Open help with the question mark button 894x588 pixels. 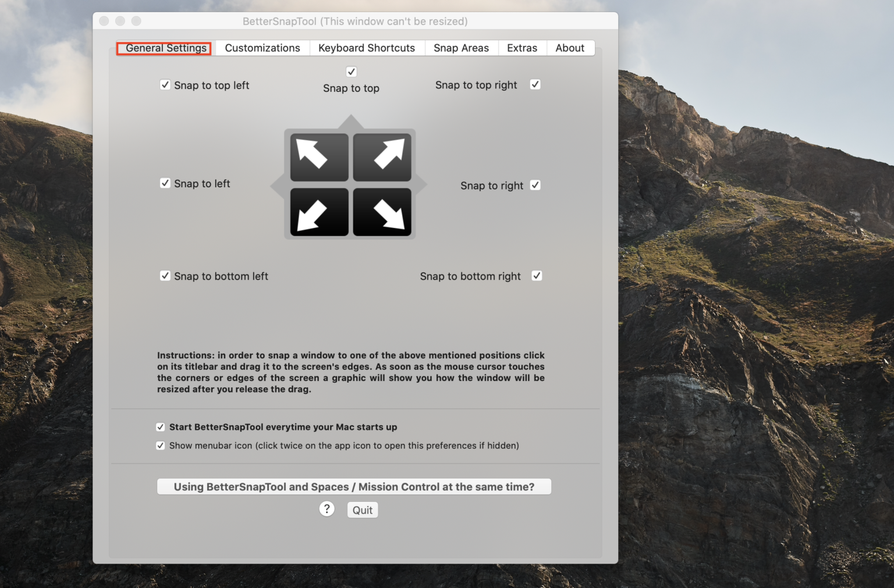coord(327,509)
